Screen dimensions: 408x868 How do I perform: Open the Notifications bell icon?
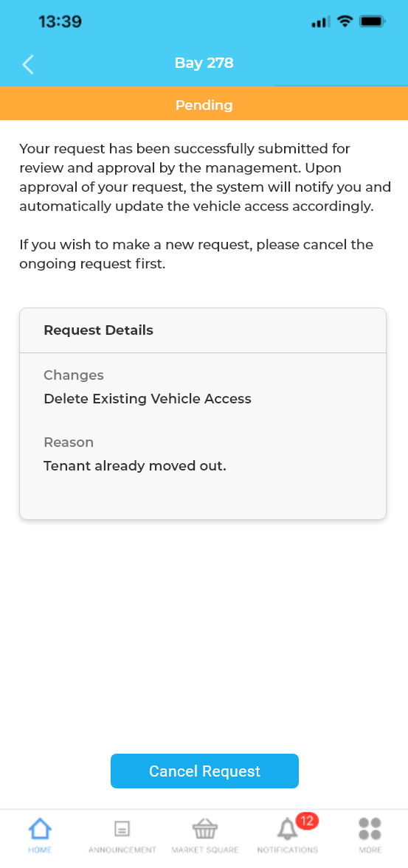287,829
